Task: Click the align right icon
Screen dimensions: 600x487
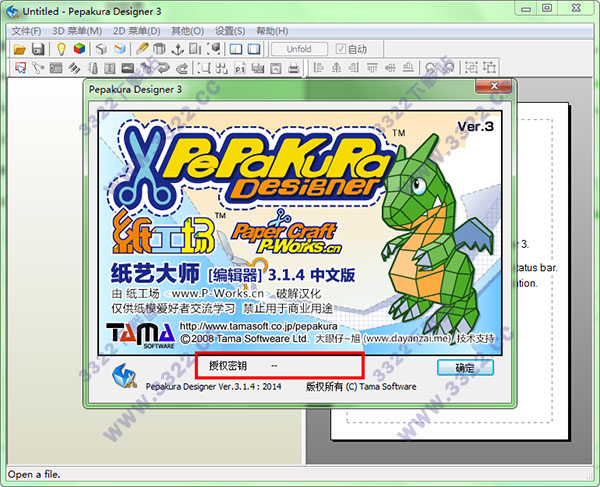Action: [x=354, y=68]
